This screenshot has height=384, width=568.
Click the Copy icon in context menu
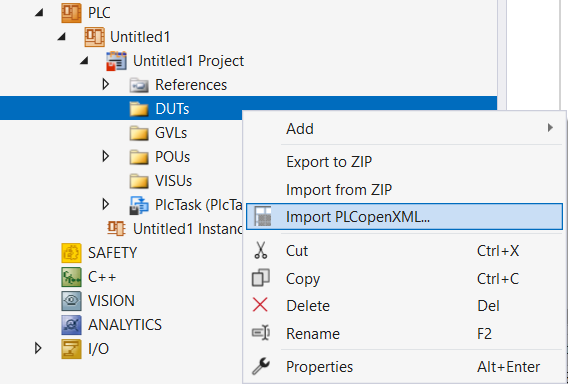pos(261,278)
